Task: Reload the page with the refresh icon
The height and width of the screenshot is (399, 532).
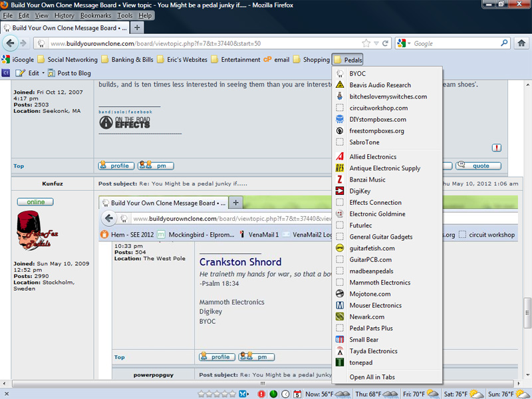Action: pos(385,43)
